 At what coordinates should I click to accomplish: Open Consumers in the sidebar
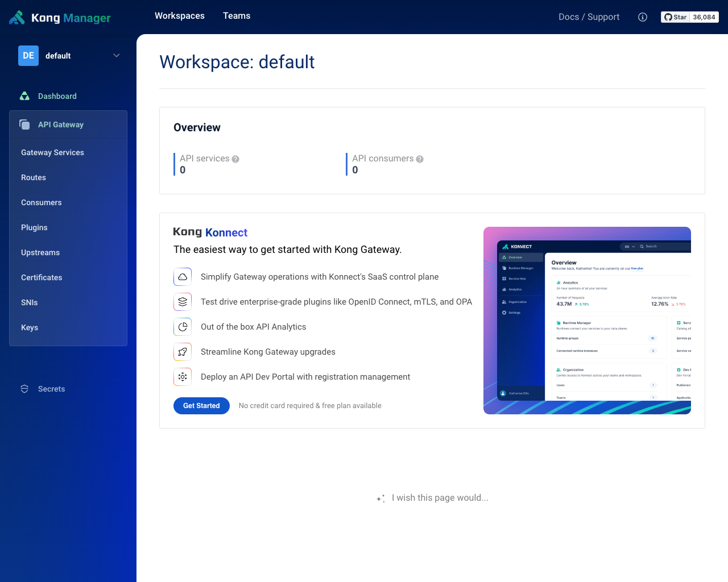point(42,202)
